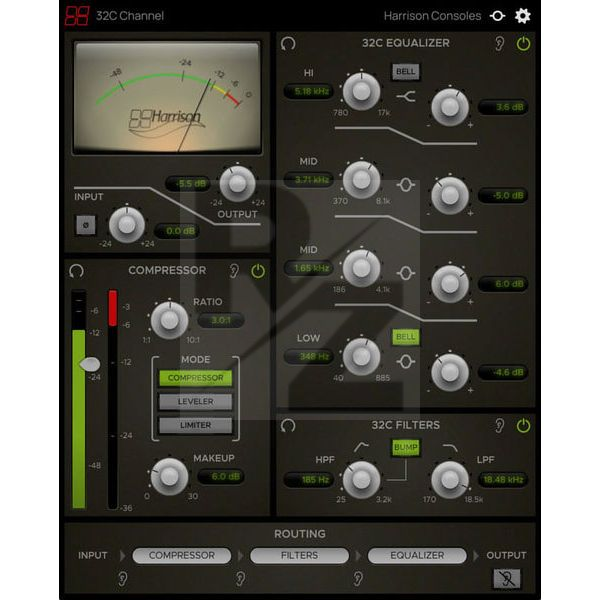
Task: Click the 0.0 dB input value field
Action: point(177,231)
